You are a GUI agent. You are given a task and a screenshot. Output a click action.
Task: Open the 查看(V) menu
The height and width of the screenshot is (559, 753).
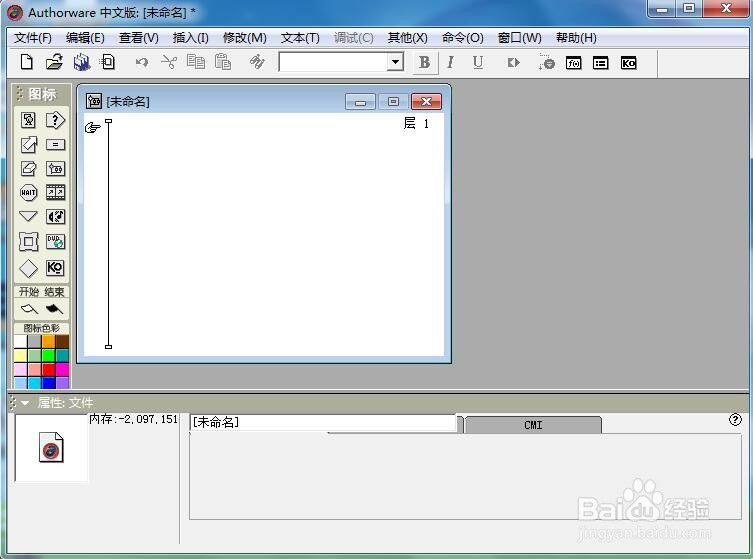pos(138,37)
